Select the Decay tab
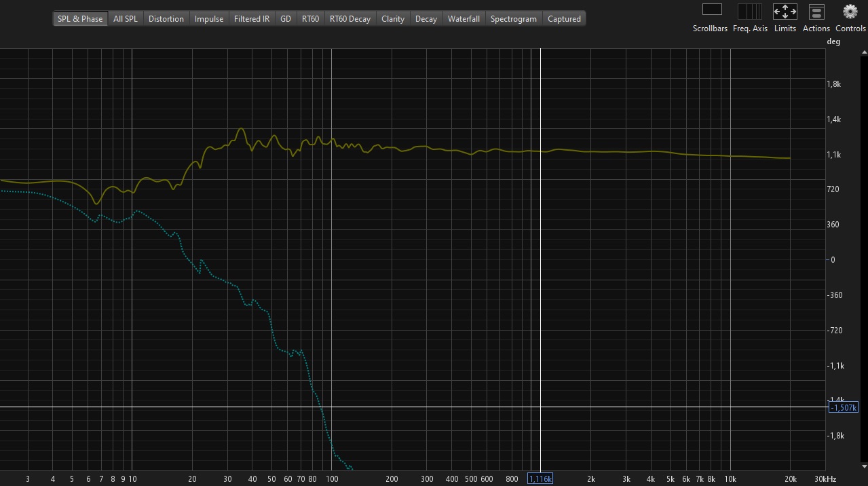This screenshot has width=868, height=486. (x=426, y=19)
